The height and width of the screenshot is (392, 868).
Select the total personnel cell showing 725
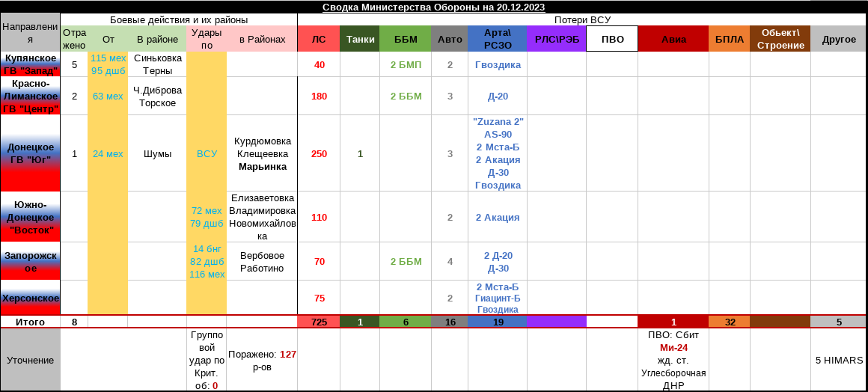pyautogui.click(x=319, y=322)
